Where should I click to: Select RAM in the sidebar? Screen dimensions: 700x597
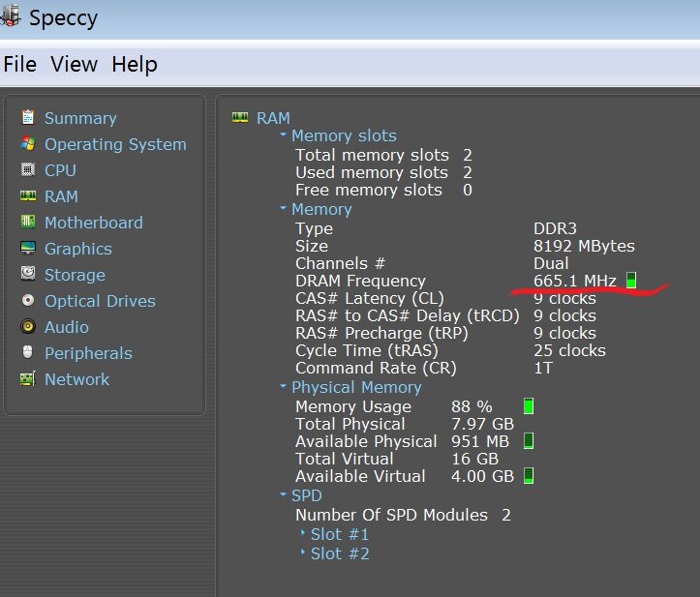click(x=61, y=196)
